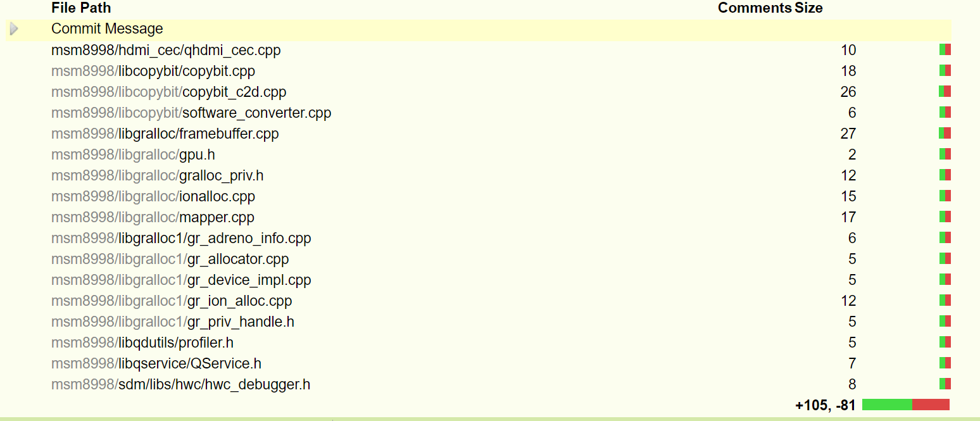The height and width of the screenshot is (421, 980).
Task: Open libqservice/QService.h file
Action: tap(156, 363)
